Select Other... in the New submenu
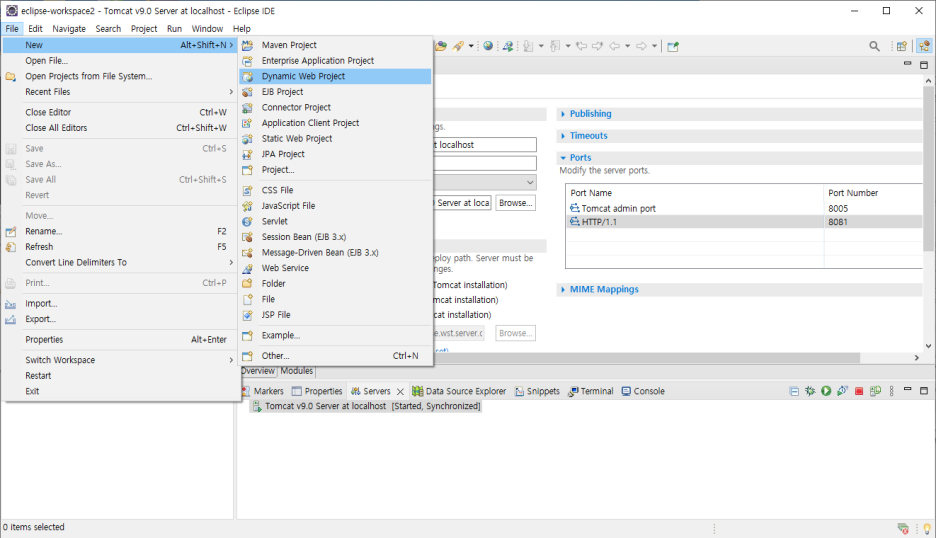Image resolution: width=936 pixels, height=538 pixels. [x=335, y=355]
